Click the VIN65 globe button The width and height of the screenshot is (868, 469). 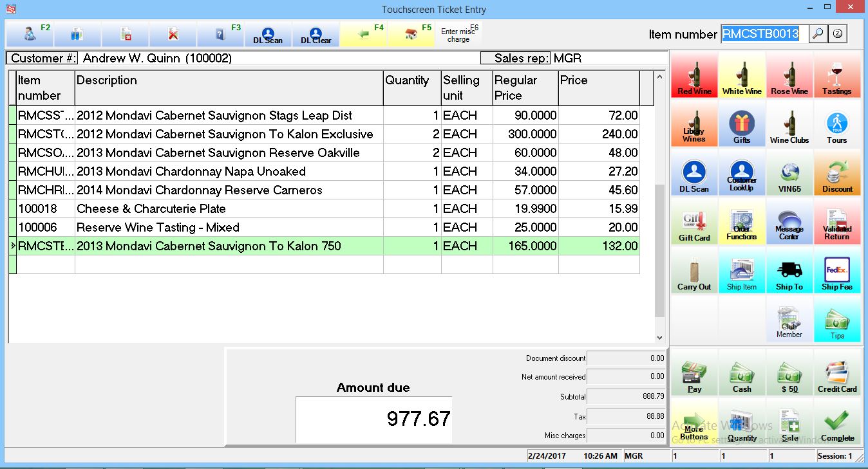click(789, 174)
